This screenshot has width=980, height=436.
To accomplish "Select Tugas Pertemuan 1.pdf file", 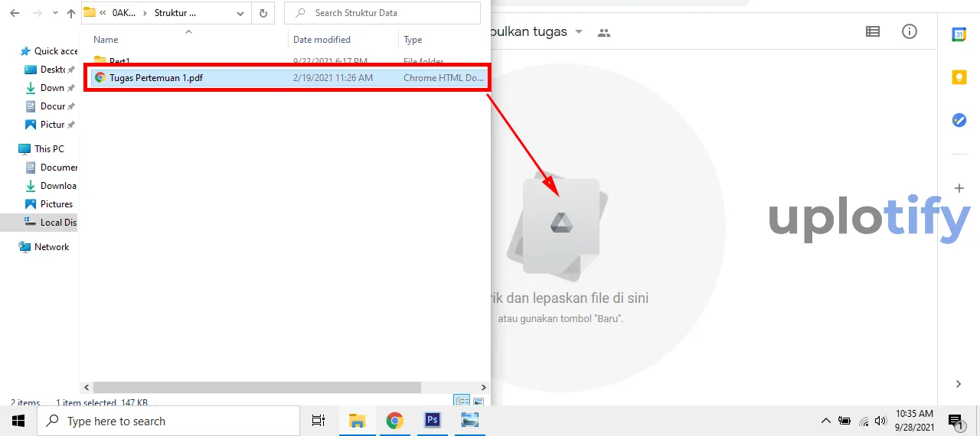I will (155, 77).
